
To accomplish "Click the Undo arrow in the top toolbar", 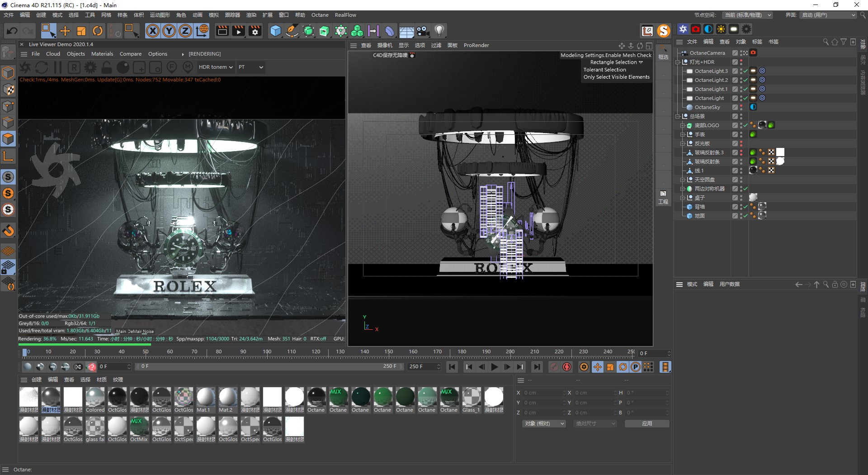I will click(x=12, y=31).
